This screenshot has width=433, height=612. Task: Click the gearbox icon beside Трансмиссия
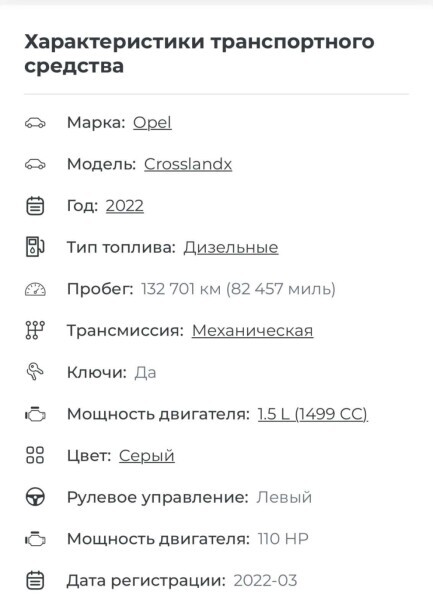(35, 331)
